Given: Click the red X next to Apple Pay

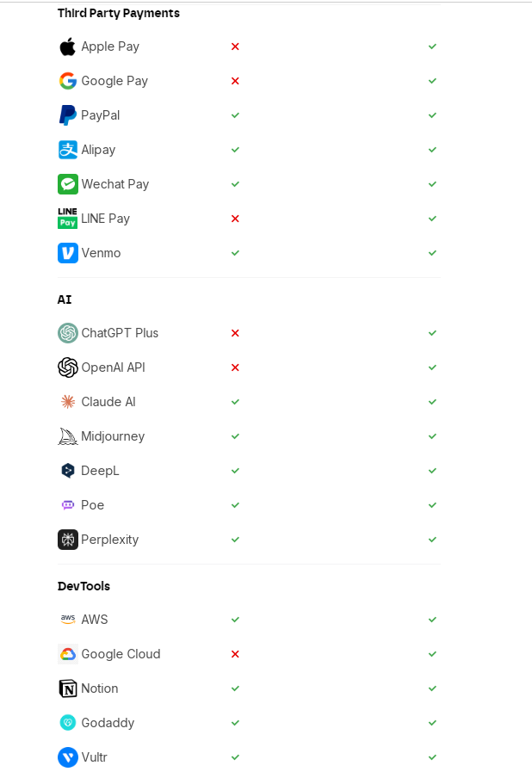Looking at the screenshot, I should (235, 46).
